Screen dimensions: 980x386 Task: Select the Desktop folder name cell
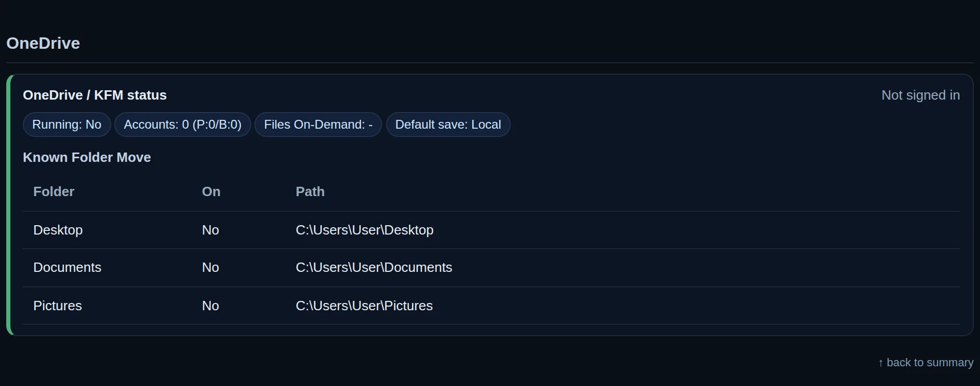pyautogui.click(x=58, y=230)
